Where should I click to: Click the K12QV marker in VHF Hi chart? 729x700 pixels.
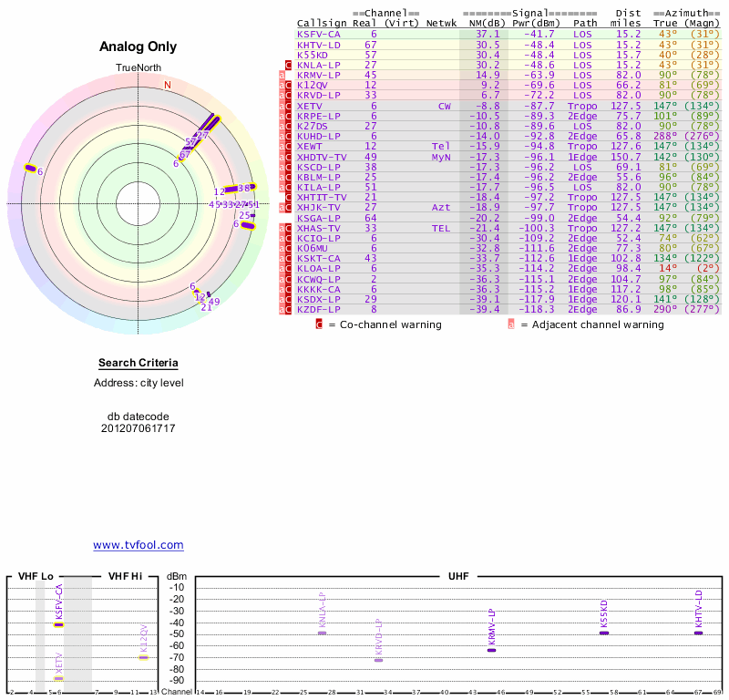[143, 658]
